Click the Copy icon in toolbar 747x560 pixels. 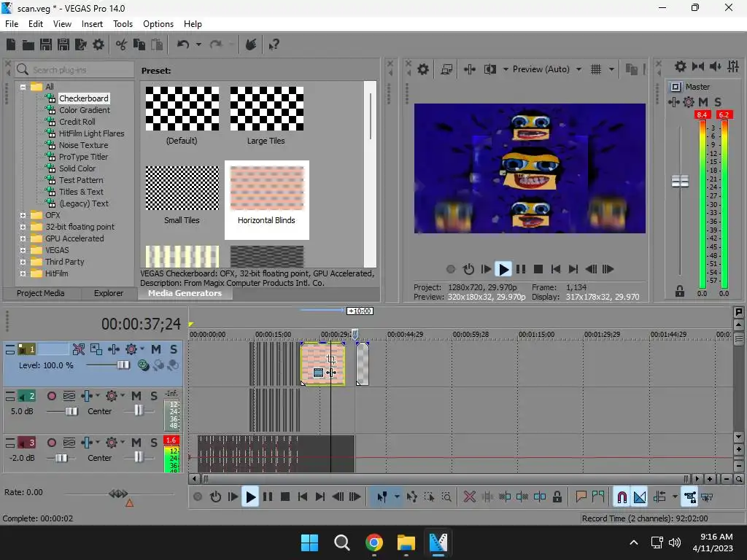(139, 44)
